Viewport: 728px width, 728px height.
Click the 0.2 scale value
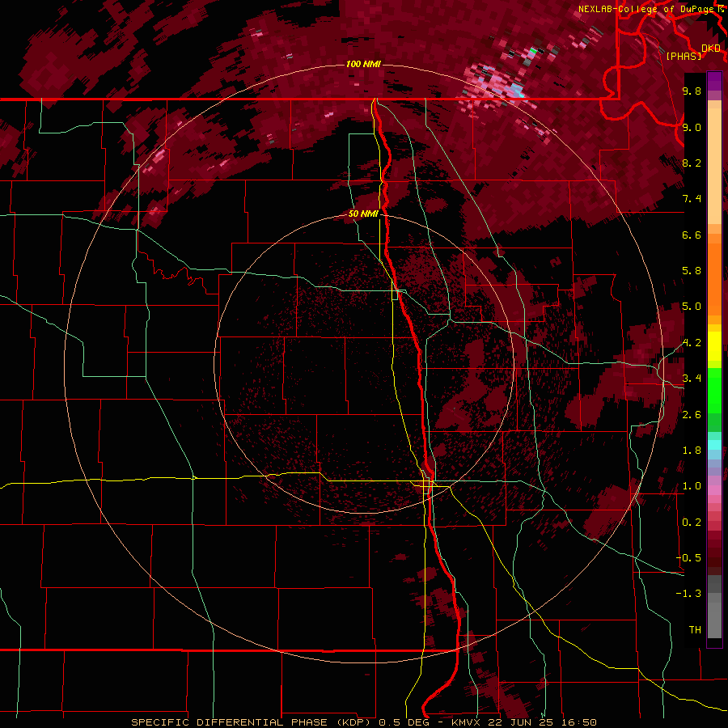coord(692,523)
